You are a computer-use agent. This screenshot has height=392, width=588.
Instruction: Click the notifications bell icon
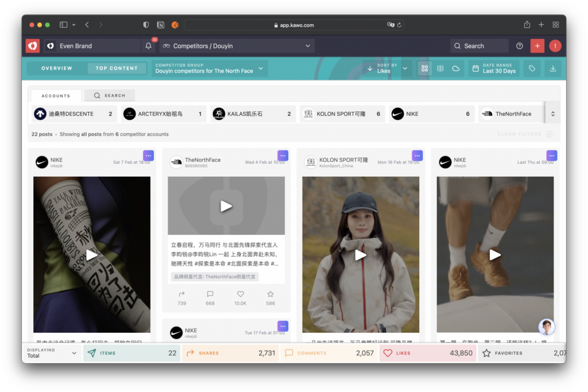click(x=148, y=46)
